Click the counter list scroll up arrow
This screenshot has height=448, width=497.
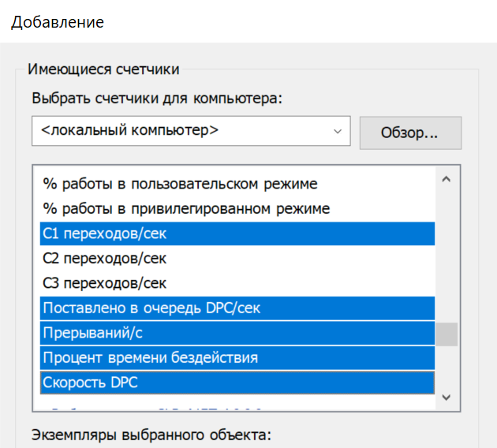[447, 180]
